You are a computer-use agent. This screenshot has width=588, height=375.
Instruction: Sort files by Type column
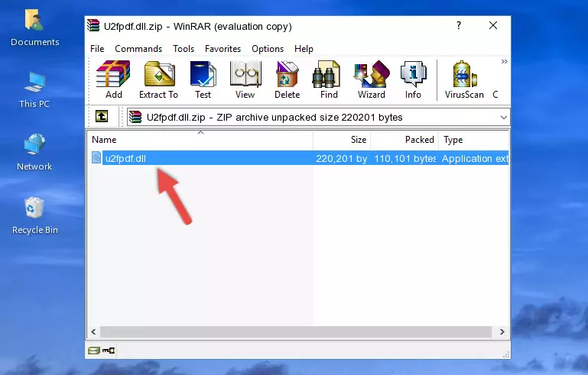point(473,140)
